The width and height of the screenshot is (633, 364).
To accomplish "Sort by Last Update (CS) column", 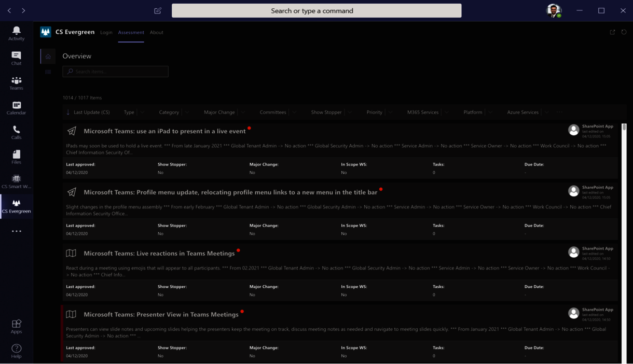I will [x=88, y=112].
